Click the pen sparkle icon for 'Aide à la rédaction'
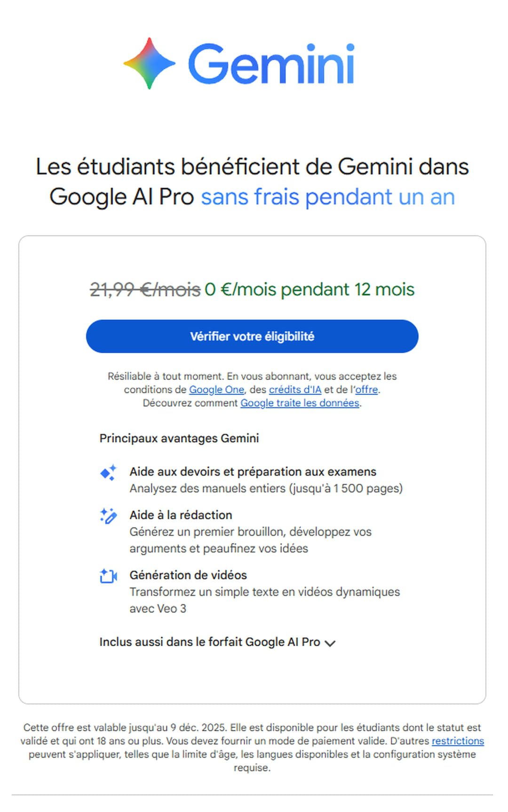 click(108, 515)
